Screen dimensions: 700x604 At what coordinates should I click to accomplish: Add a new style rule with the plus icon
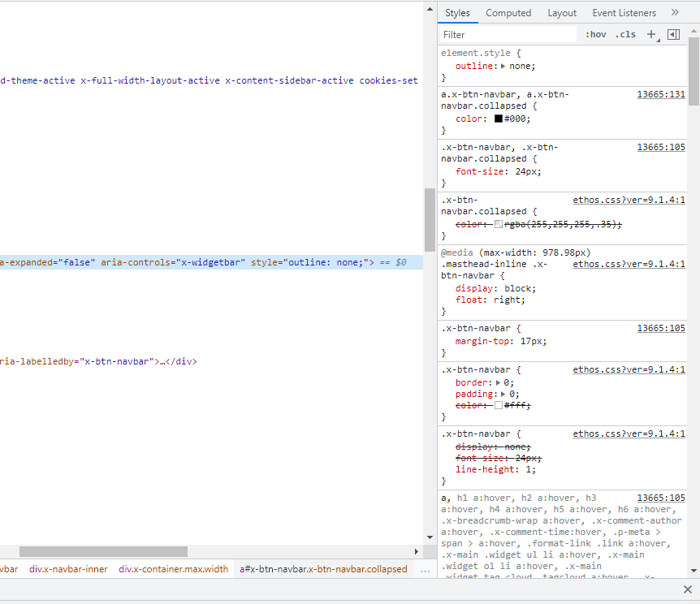652,34
